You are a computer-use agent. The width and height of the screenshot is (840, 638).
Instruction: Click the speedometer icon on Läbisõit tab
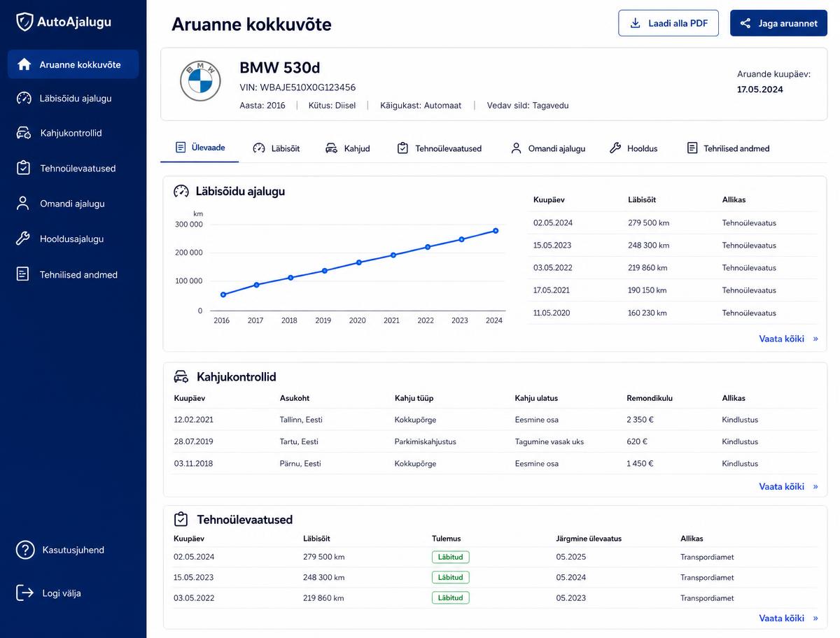259,148
